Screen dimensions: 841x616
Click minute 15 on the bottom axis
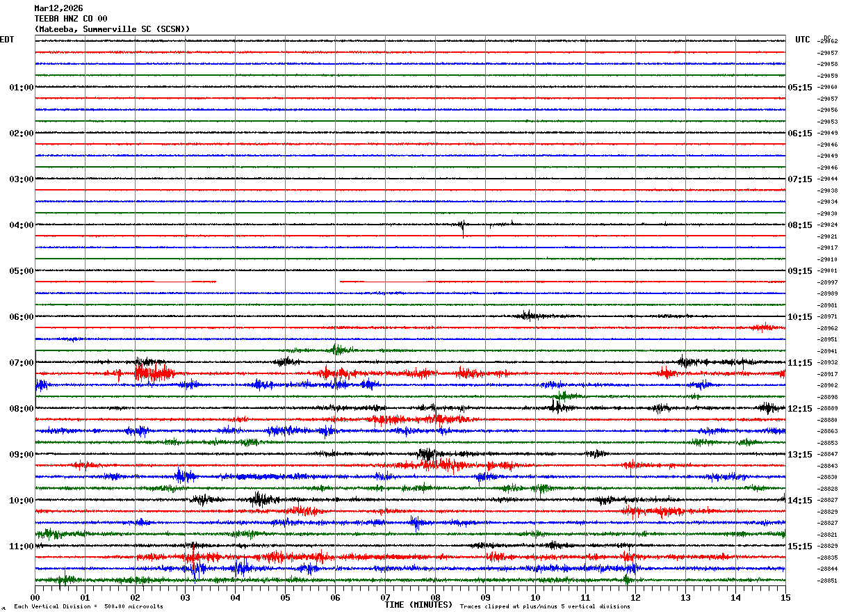(785, 597)
